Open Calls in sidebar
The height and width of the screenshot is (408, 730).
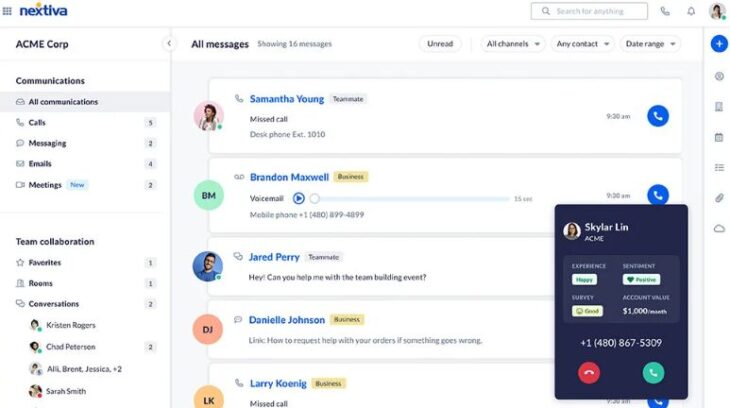85,122
